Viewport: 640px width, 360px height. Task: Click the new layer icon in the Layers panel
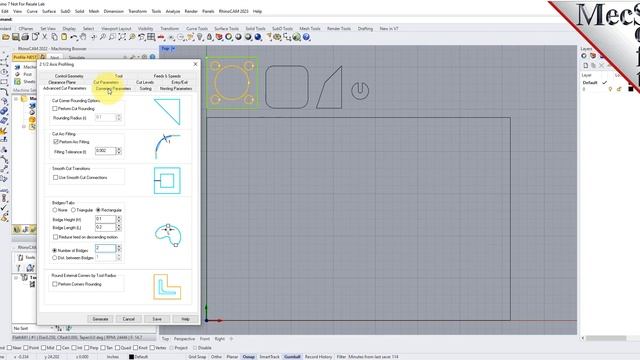click(586, 65)
